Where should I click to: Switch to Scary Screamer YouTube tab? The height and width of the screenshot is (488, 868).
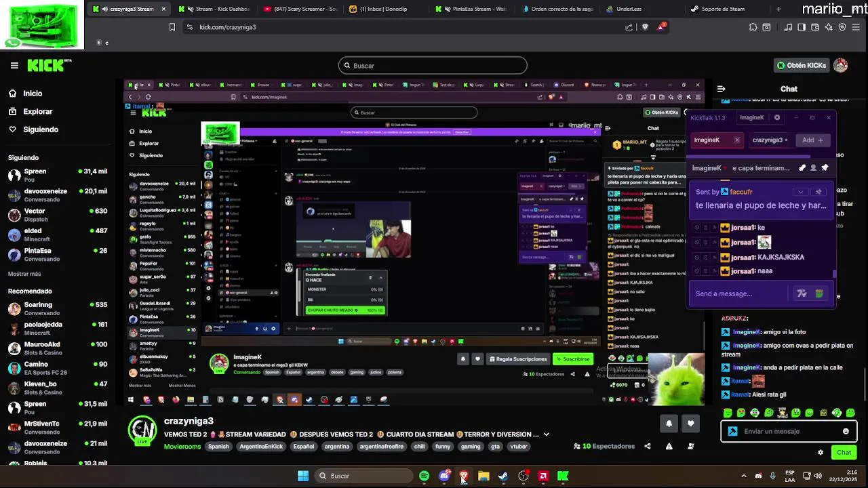click(x=302, y=9)
